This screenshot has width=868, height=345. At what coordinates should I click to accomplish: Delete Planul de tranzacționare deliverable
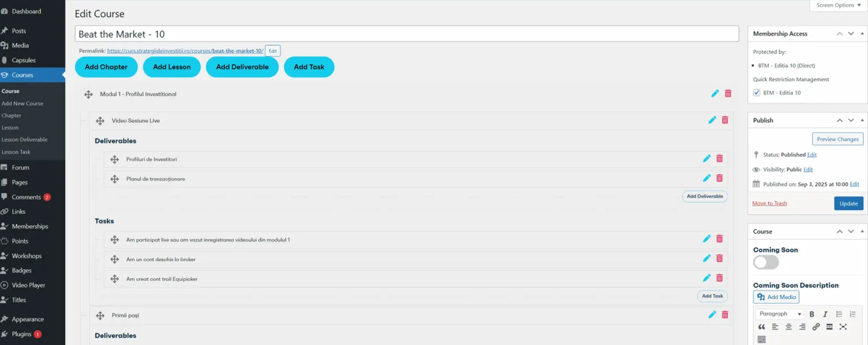(x=719, y=178)
